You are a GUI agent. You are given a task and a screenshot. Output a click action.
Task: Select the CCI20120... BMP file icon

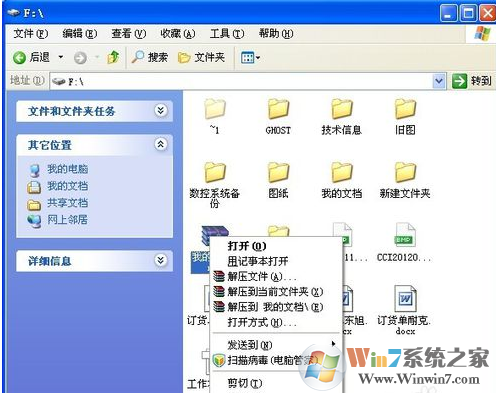405,235
